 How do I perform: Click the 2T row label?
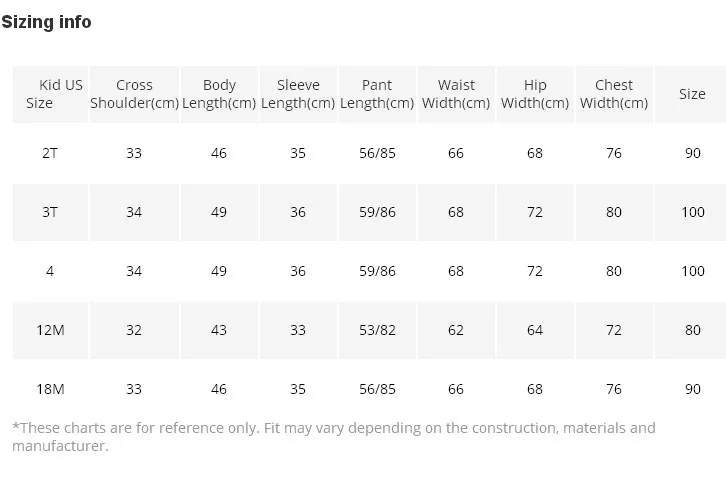point(50,153)
